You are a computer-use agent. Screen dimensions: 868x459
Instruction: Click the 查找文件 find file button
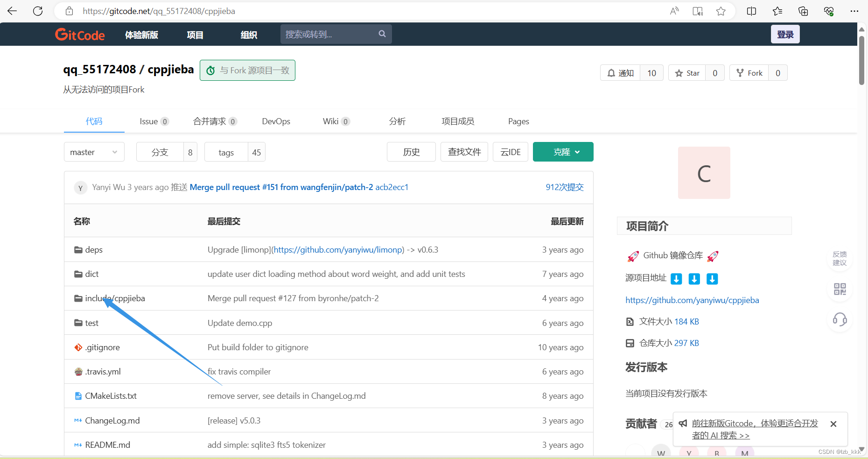pyautogui.click(x=464, y=152)
